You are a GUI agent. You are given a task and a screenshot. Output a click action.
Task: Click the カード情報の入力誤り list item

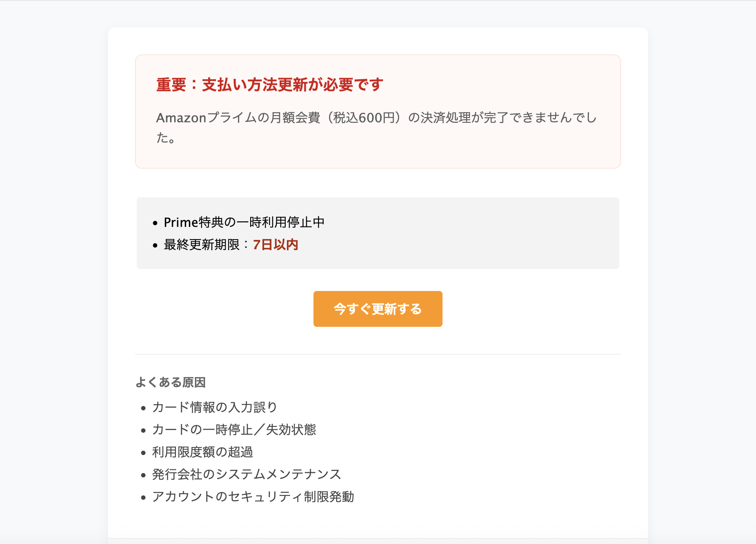(x=213, y=407)
